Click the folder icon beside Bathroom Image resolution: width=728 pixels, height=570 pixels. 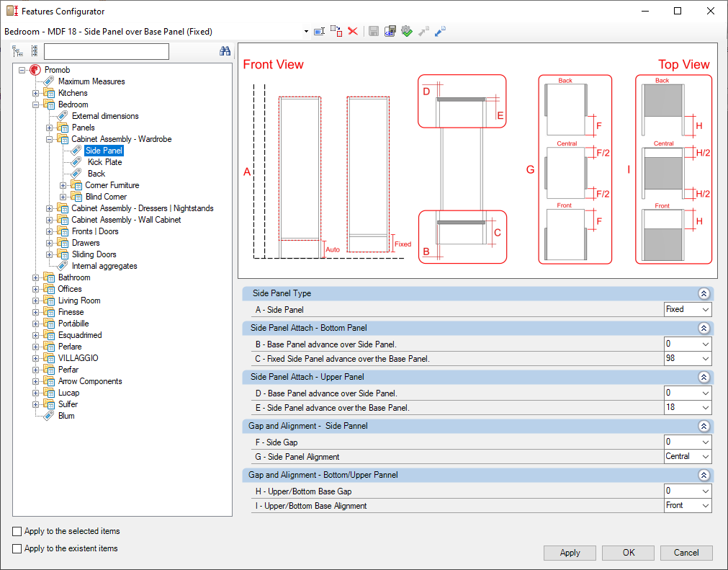point(49,277)
